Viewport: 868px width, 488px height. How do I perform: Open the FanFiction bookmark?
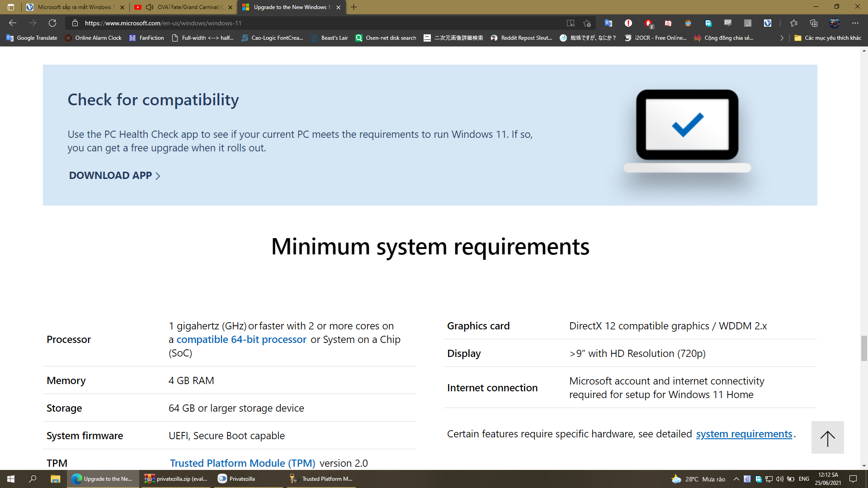[x=146, y=38]
